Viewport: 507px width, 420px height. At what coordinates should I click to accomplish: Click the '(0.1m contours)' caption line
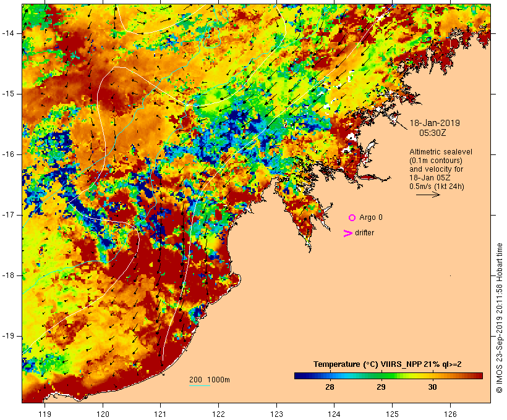[x=436, y=161]
